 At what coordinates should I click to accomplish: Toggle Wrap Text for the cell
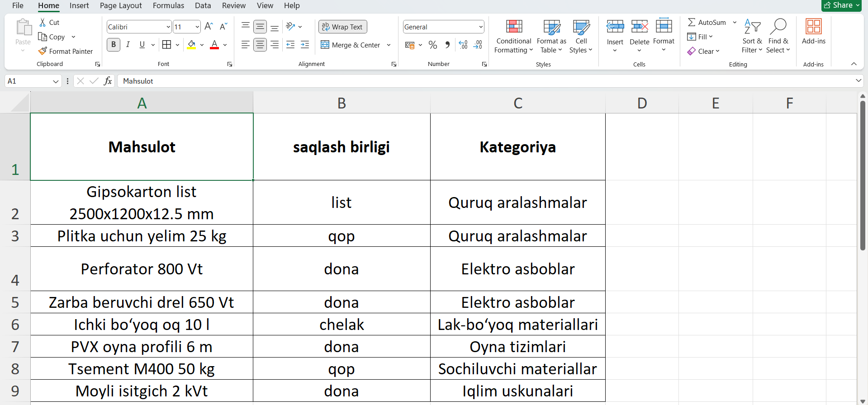[342, 27]
